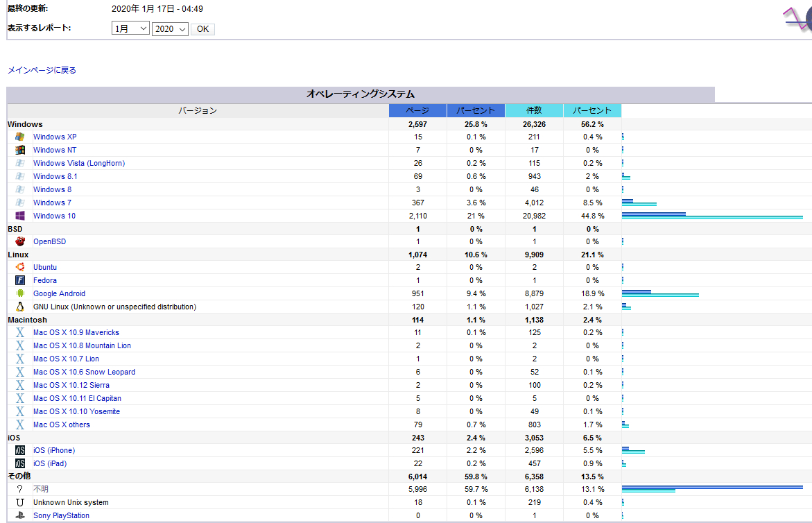Click the 件数 column header
The image size is (812, 523).
pyautogui.click(x=534, y=111)
